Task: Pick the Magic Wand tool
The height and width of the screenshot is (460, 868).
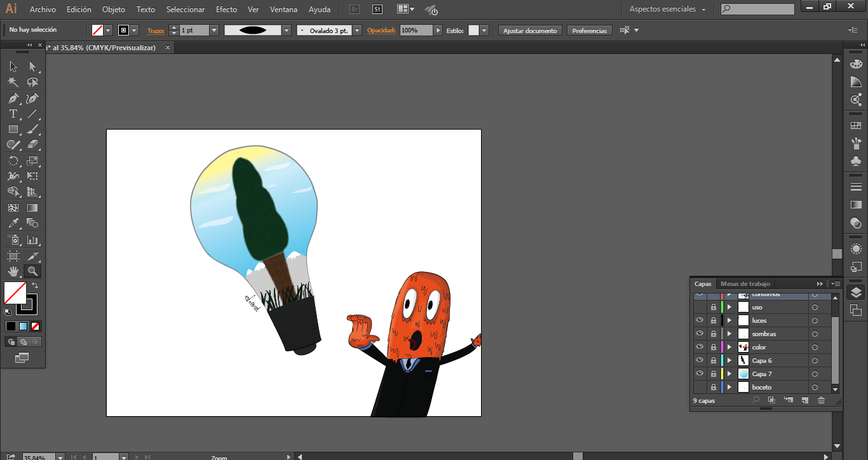Action: point(13,83)
